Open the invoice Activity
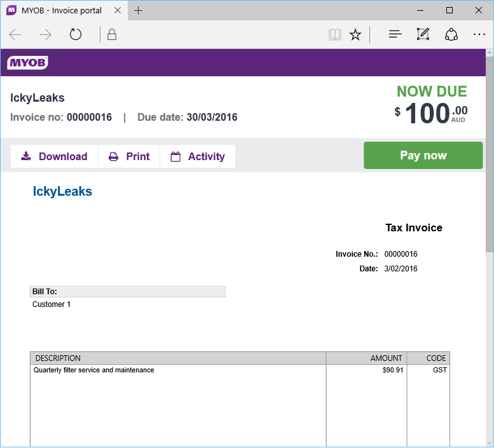The height and width of the screenshot is (448, 494). coord(198,156)
